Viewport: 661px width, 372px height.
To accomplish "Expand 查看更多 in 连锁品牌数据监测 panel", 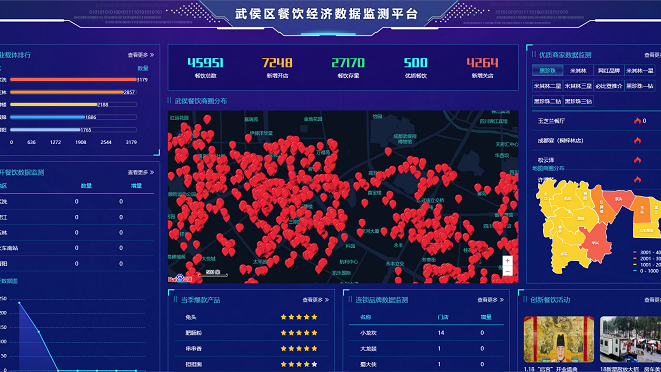I will [x=490, y=300].
